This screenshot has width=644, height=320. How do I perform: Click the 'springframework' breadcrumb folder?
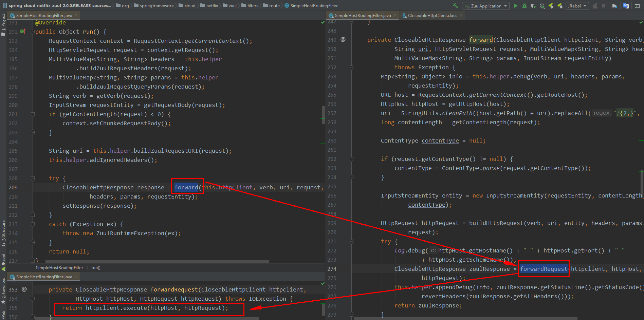154,6
